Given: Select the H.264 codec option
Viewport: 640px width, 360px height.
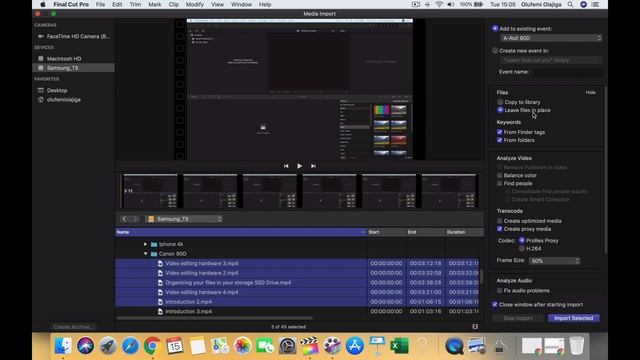Looking at the screenshot, I should tap(522, 249).
